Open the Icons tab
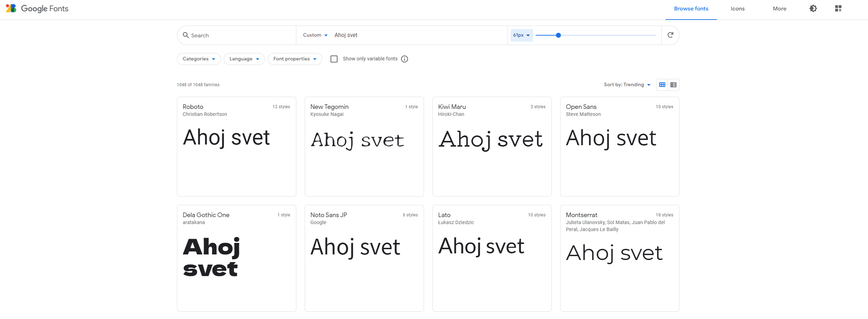 click(x=738, y=9)
